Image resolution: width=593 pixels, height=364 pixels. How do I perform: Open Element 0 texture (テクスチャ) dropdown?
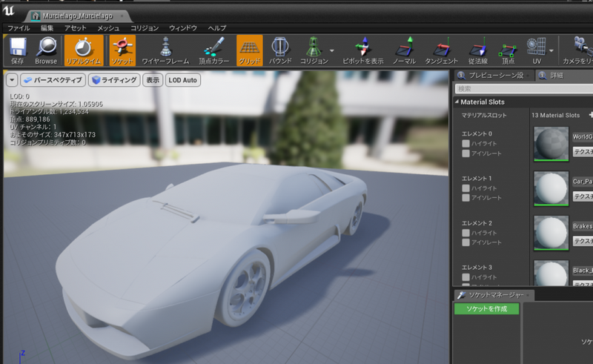(583, 152)
